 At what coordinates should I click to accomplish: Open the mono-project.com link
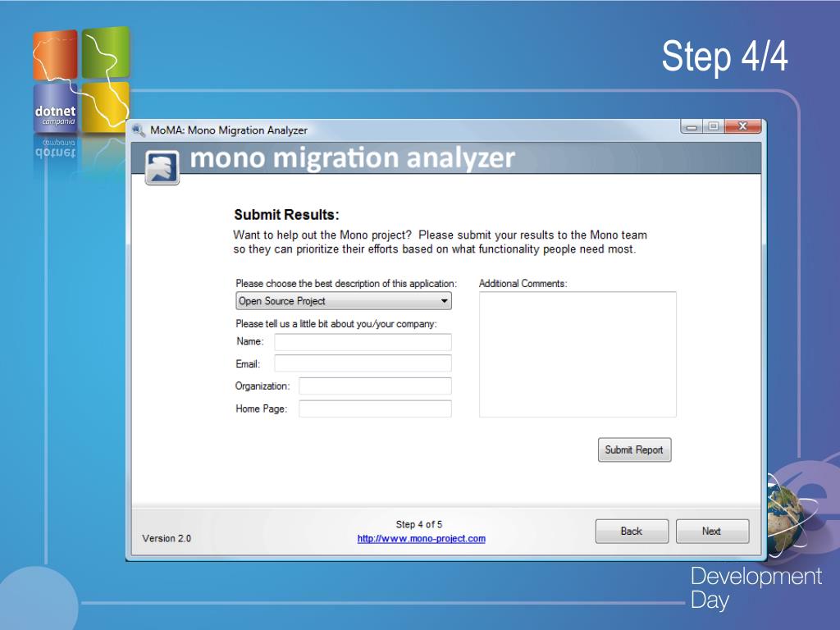click(x=421, y=539)
